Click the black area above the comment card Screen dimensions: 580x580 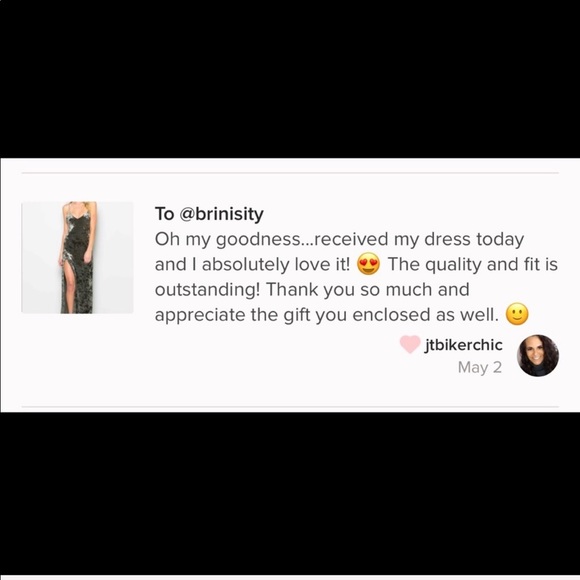[290, 79]
